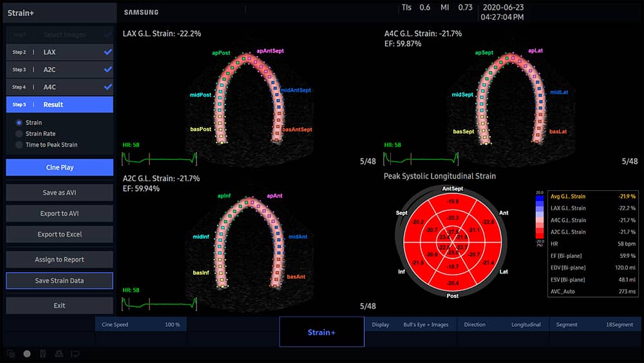This screenshot has height=363, width=644.
Task: Select the Strain Rate radio option
Action: click(x=19, y=133)
